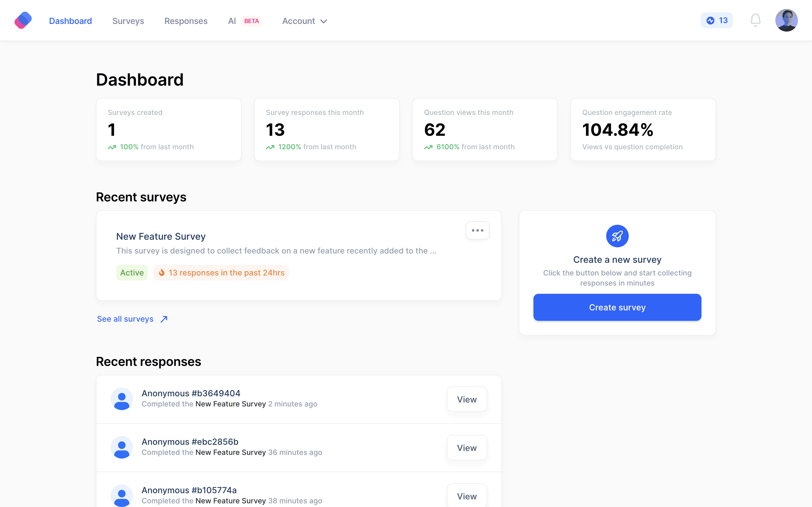Open the three-dot menu on New Feature Survey
The height and width of the screenshot is (507, 812).
pyautogui.click(x=477, y=230)
